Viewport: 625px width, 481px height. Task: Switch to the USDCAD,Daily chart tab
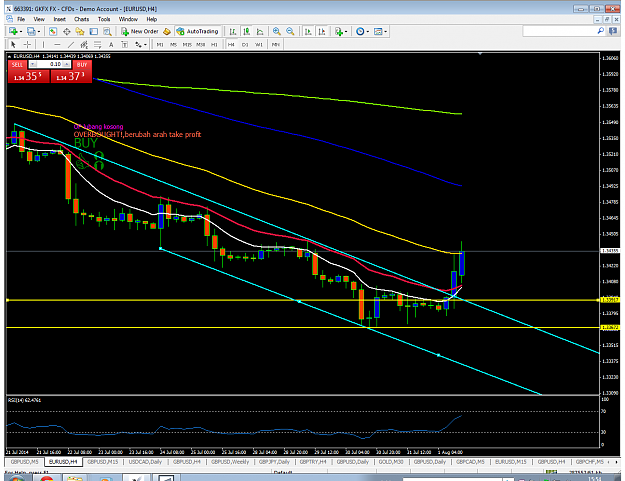coord(145,462)
